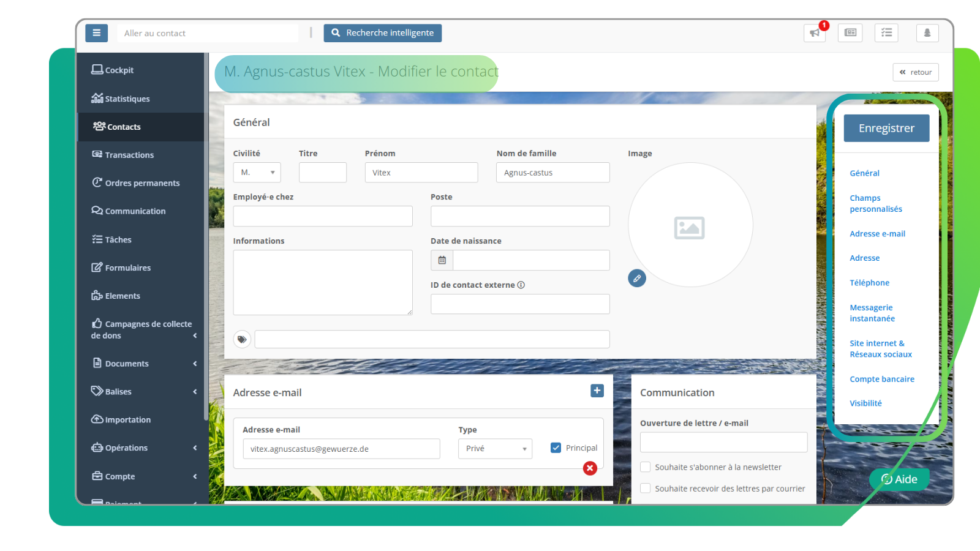This screenshot has width=980, height=551.
Task: Enable Souhaite s'abonner à la newsletter
Action: point(645,467)
